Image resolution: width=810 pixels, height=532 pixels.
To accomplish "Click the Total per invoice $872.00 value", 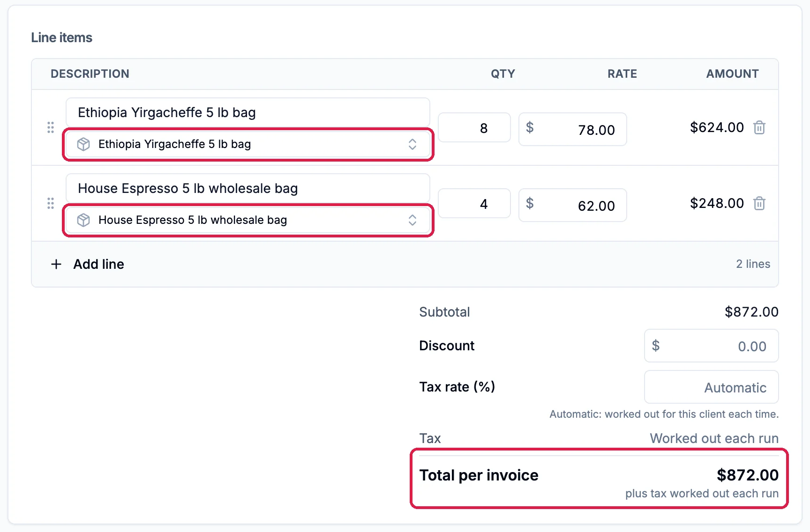I will [748, 475].
